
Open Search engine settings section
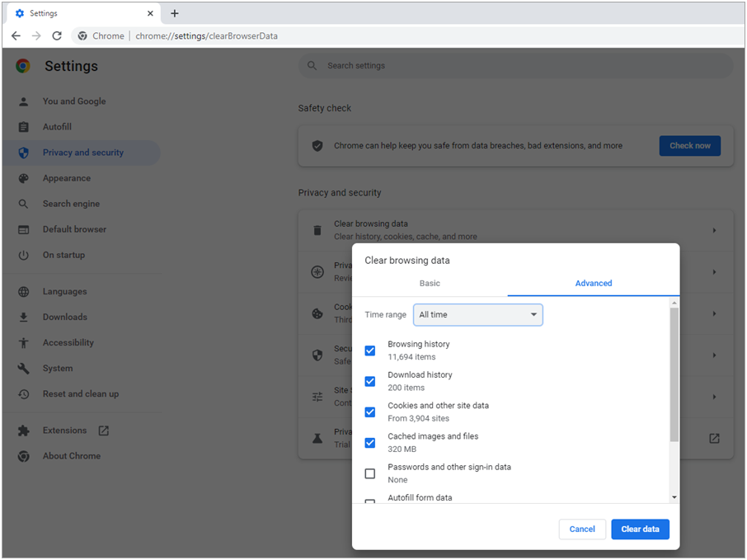[72, 204]
